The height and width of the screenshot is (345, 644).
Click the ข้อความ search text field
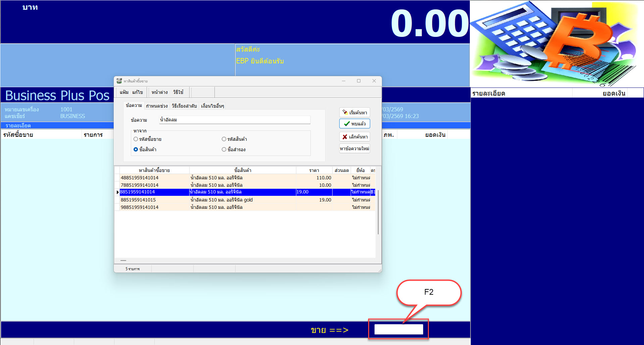(235, 120)
